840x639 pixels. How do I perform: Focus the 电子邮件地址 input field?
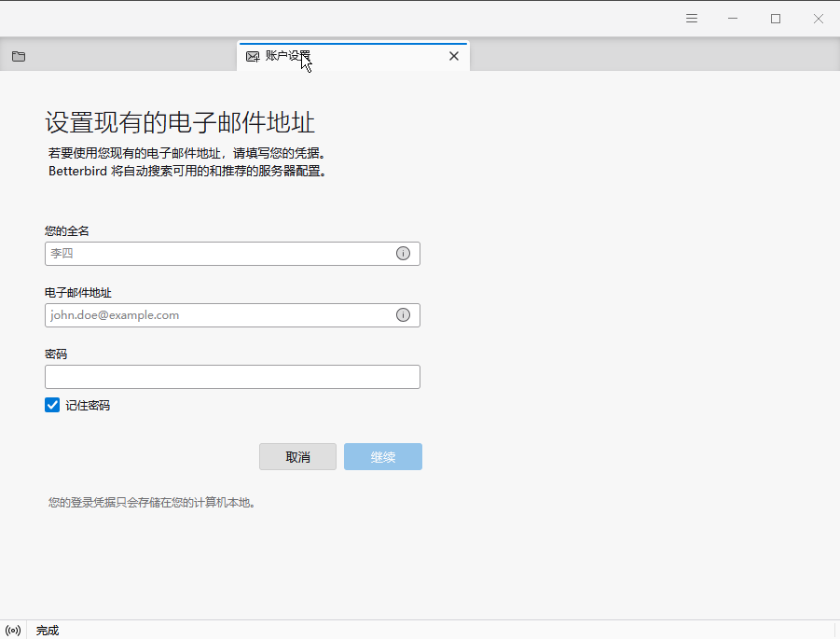232,315
